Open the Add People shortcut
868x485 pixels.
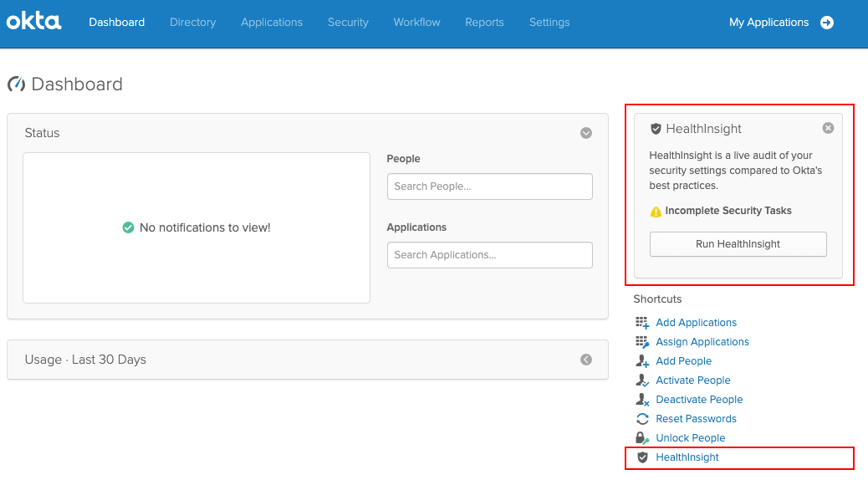click(684, 361)
